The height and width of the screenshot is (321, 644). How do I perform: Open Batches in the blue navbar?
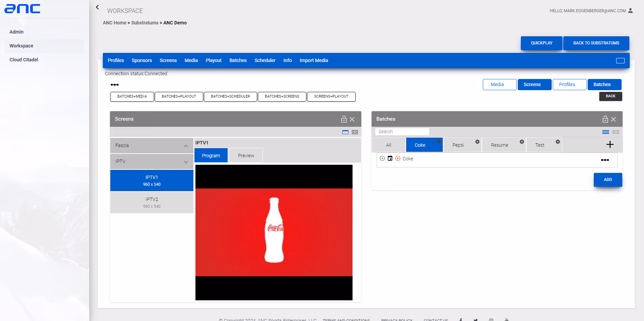tap(238, 60)
